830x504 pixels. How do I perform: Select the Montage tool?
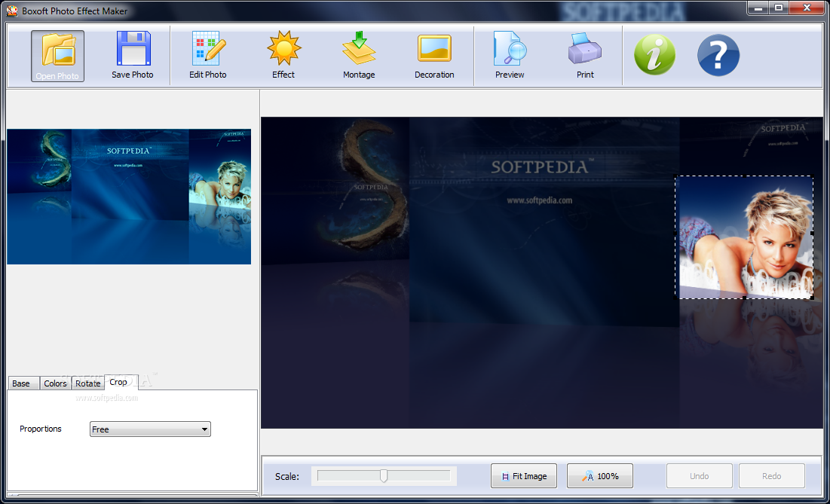click(x=359, y=56)
